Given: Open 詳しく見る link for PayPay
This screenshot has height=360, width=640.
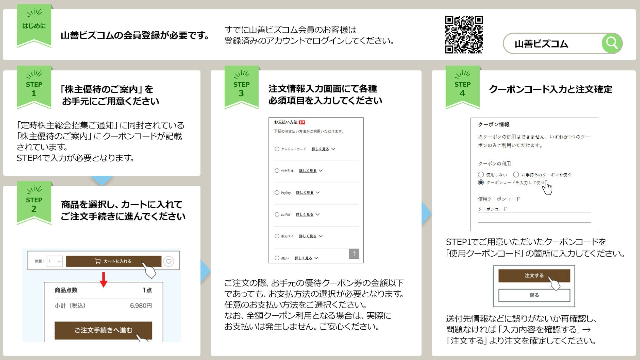Looking at the screenshot, I should click(x=304, y=192).
